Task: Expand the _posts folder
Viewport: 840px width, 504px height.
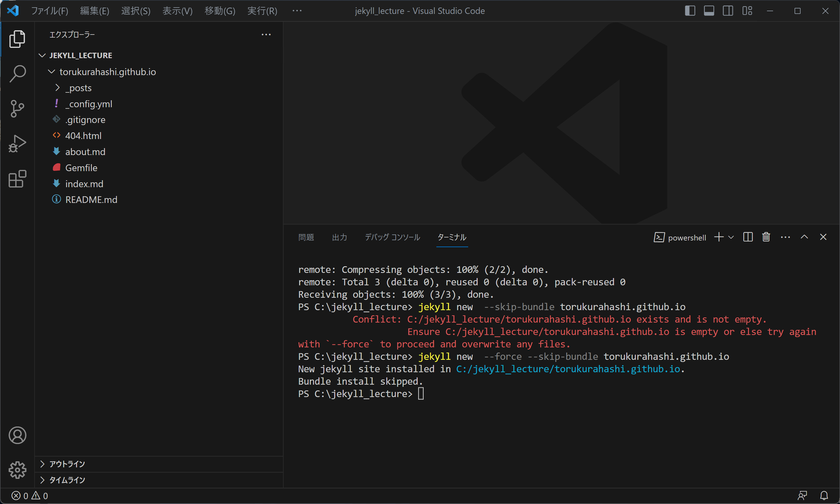Action: (58, 88)
